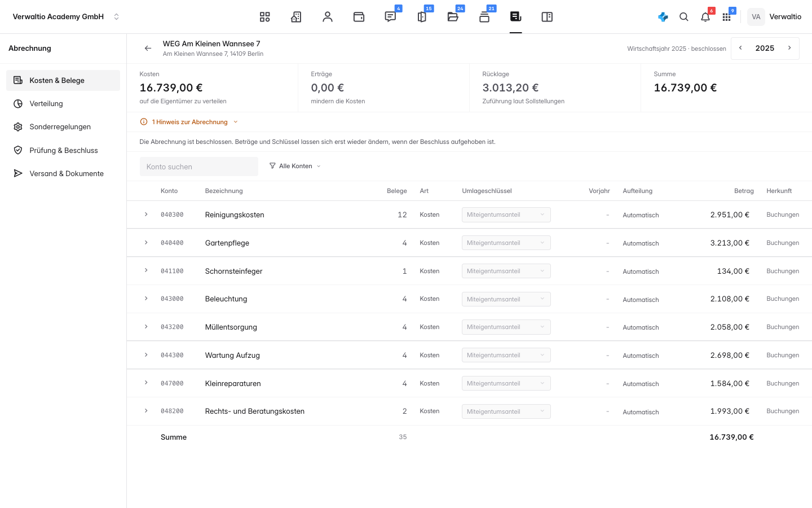Click the Rechts- und Beratungskosten row name
This screenshot has width=812, height=508.
[255, 411]
